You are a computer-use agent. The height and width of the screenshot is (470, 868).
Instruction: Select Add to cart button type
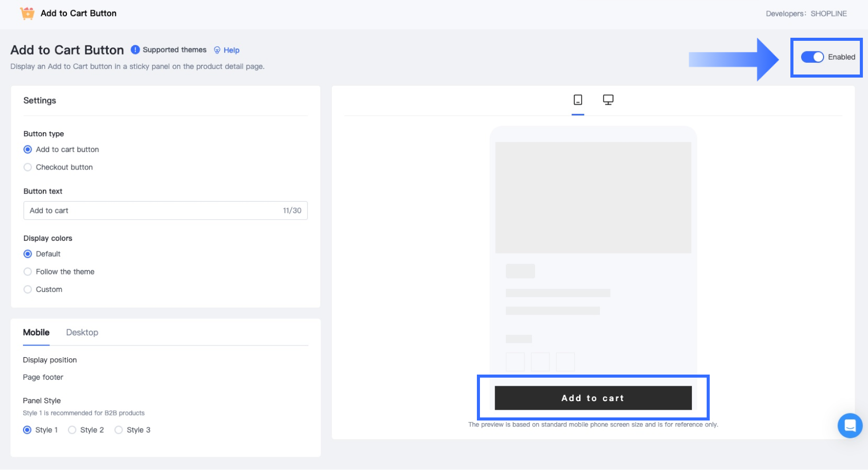(28, 150)
